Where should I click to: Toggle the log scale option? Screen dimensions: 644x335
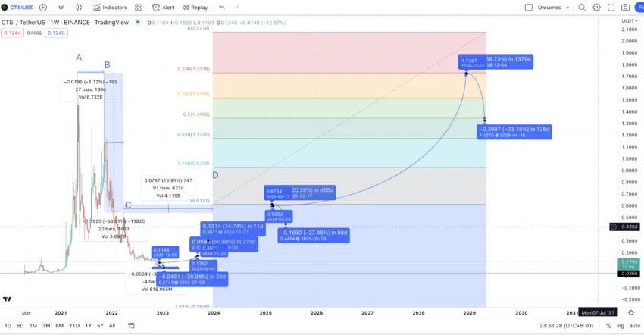(x=621, y=326)
